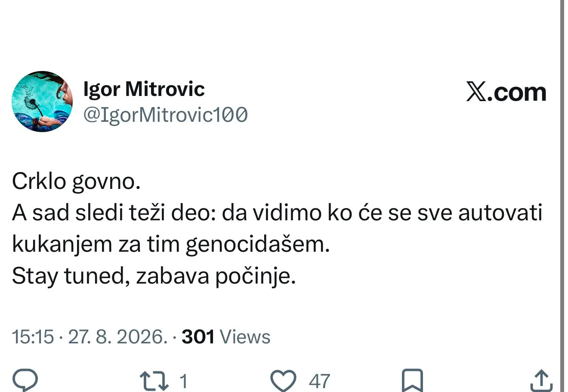
Task: Click the like count 47
Action: pos(319,381)
